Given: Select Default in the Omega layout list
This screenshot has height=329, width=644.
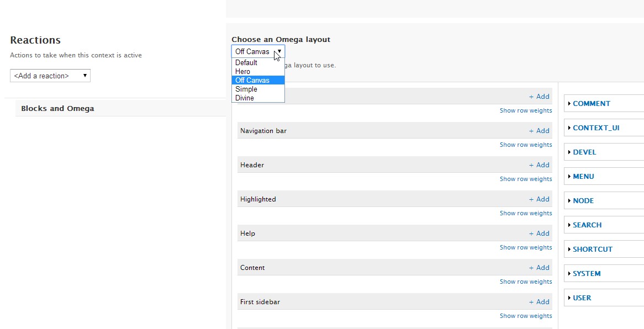Looking at the screenshot, I should 246,63.
